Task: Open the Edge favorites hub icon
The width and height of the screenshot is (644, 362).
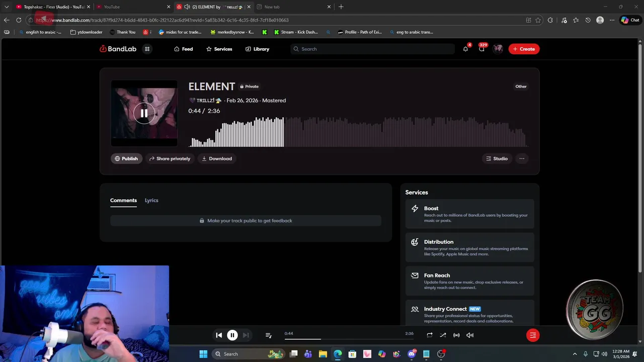Action: point(576,20)
